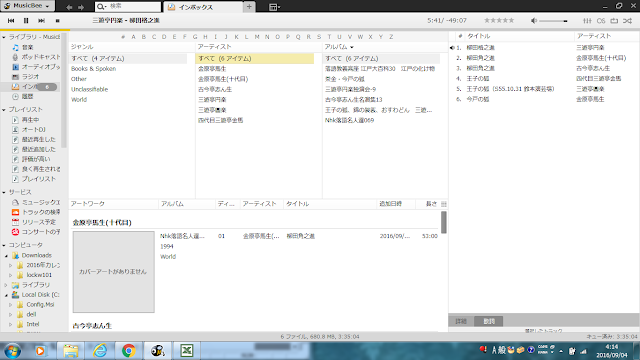Screen dimensions: 640x360
Task: Open the panel layout dropdown
Action: 274,7
